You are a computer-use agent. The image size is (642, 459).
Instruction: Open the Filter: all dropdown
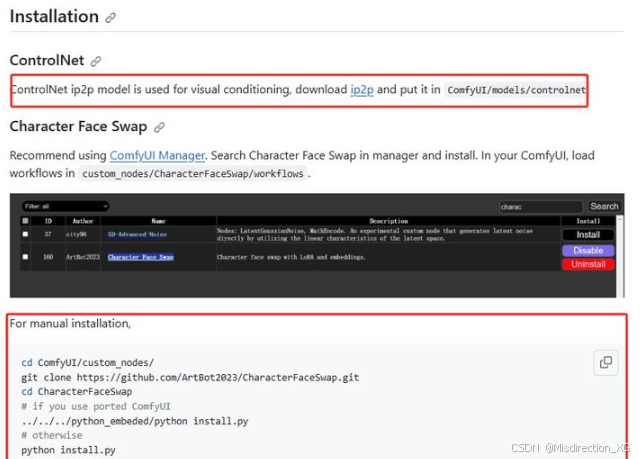pos(65,206)
